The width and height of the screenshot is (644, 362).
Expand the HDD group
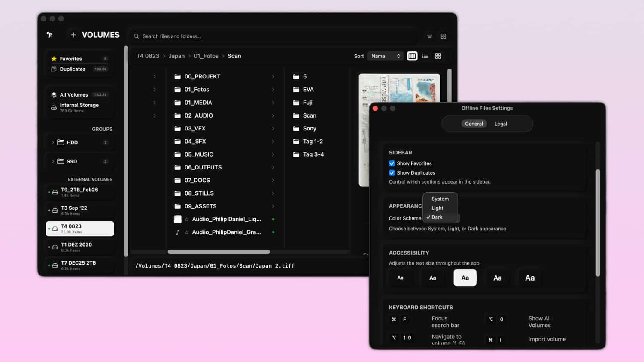(x=53, y=142)
